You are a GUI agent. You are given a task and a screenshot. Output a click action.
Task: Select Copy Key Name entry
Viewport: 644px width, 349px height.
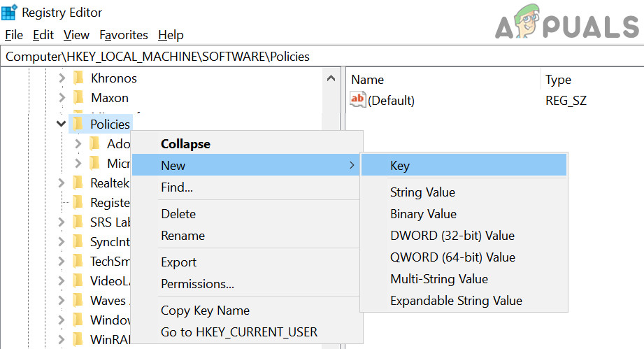pos(205,311)
